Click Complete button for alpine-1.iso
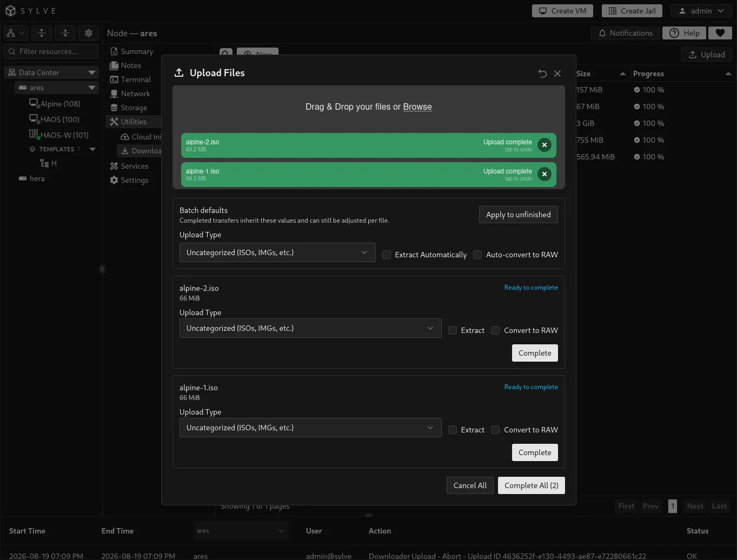The width and height of the screenshot is (737, 560). pyautogui.click(x=535, y=452)
